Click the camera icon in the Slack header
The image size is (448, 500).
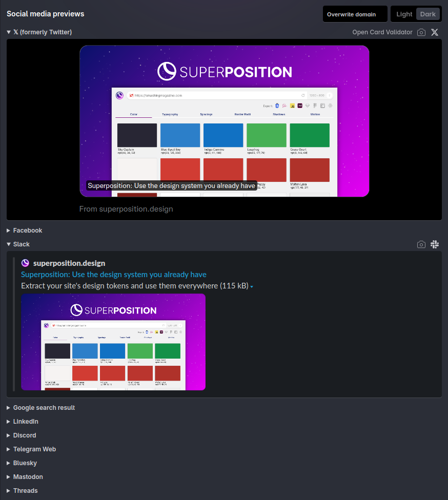[421, 244]
